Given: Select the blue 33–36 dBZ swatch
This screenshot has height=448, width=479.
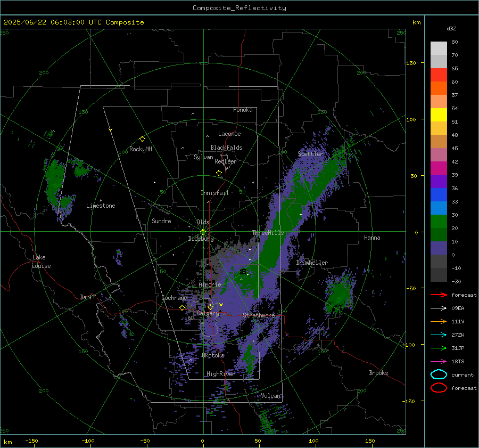Looking at the screenshot, I should point(439,195).
